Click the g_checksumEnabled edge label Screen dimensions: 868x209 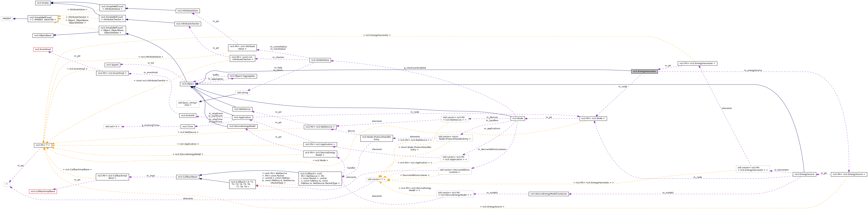click(415, 68)
